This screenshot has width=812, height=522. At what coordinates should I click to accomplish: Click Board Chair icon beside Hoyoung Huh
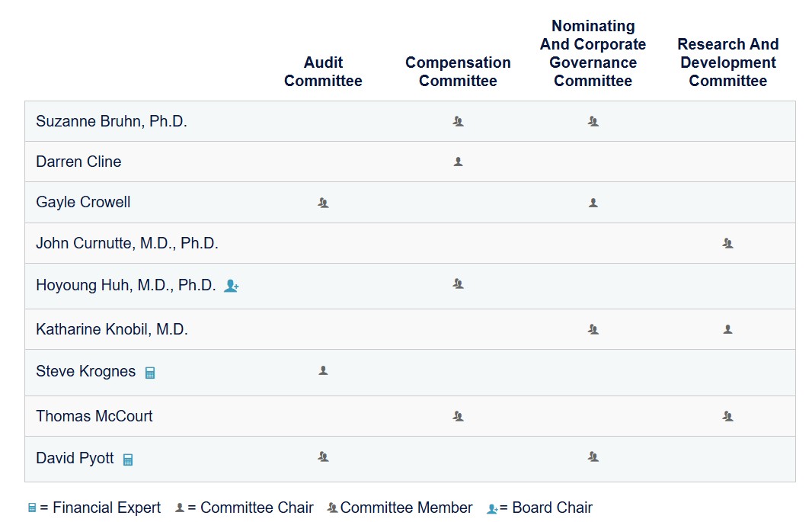[232, 286]
